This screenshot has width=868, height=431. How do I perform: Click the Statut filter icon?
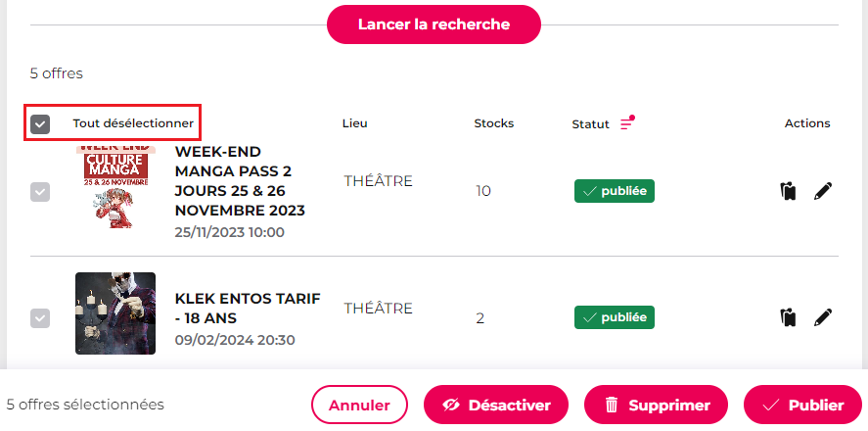[627, 123]
